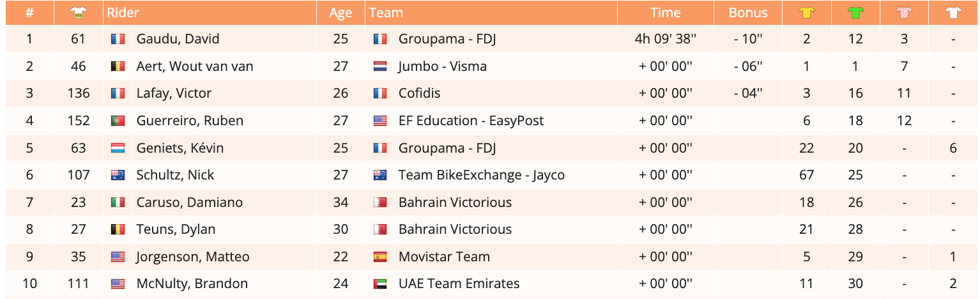Click the green jersey column header icon

click(x=855, y=13)
